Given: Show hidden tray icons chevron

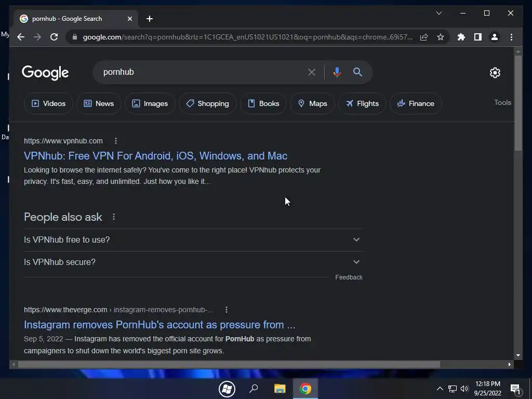Looking at the screenshot, I should tap(440, 389).
